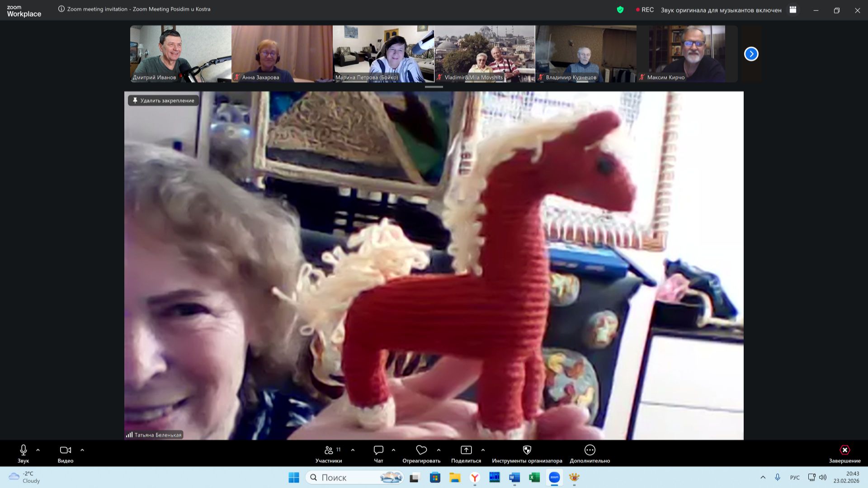Expand chat options arrow next to Чат
The width and height of the screenshot is (868, 488).
393,450
